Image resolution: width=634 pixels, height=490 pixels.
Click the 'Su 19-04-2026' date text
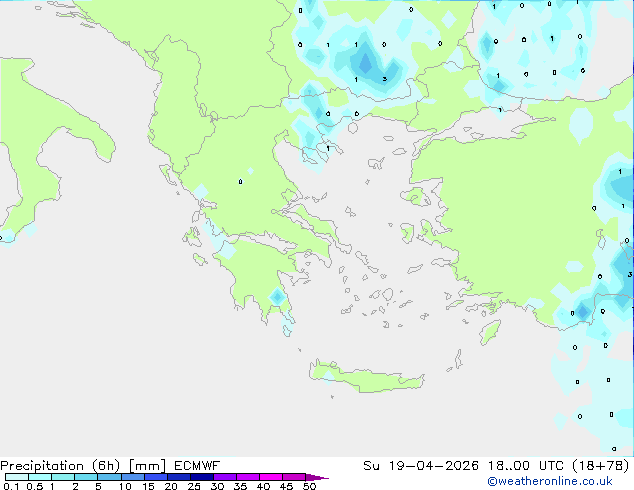(421, 466)
